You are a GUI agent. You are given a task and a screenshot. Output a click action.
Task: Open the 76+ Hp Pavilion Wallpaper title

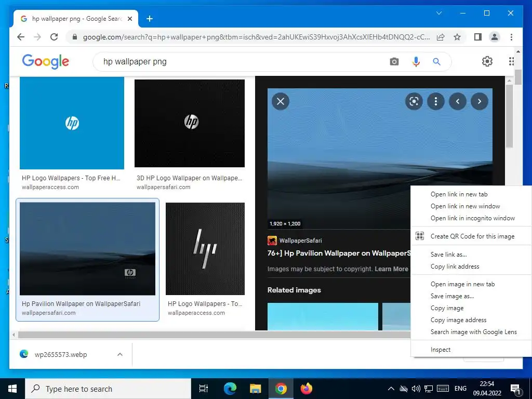point(339,253)
